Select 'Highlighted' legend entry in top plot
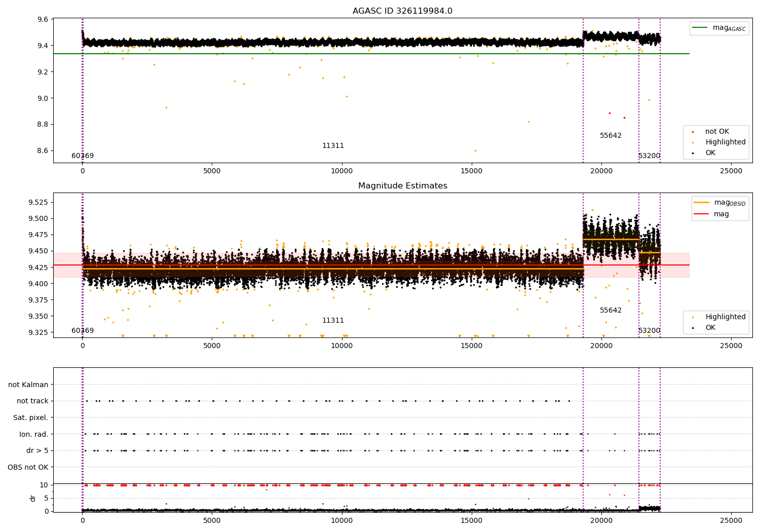Viewport: 760px width, 532px height. (725, 142)
